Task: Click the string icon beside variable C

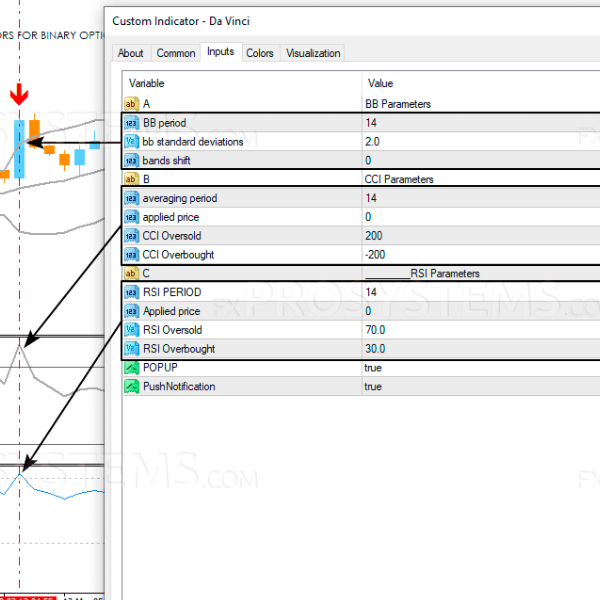Action: coord(131,273)
